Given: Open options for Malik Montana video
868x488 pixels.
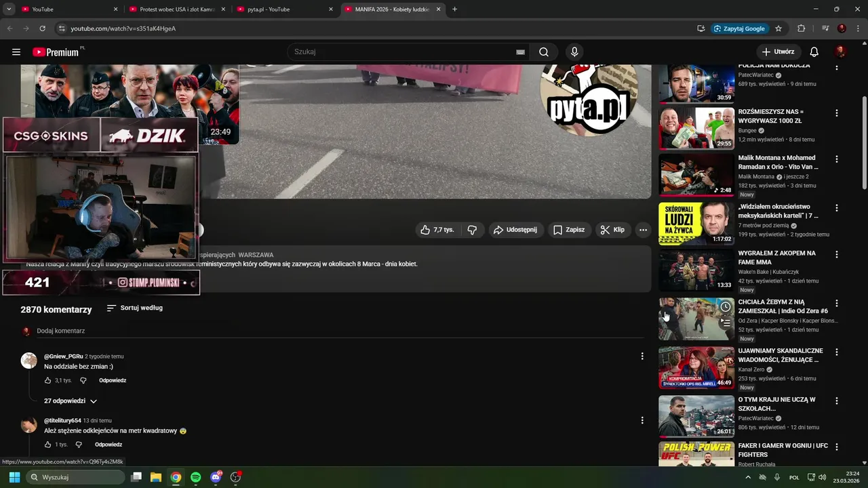Looking at the screenshot, I should (x=836, y=159).
